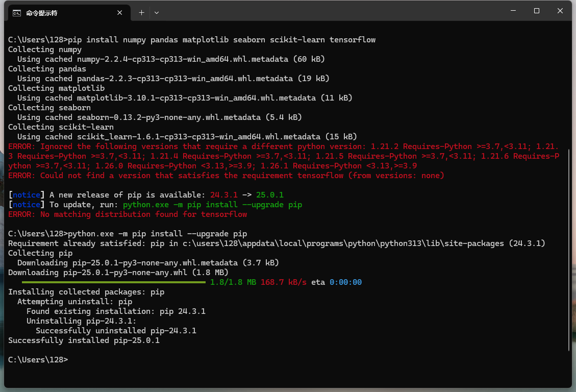The image size is (576, 392).
Task: Click the pip download progress bar
Action: [x=113, y=282]
